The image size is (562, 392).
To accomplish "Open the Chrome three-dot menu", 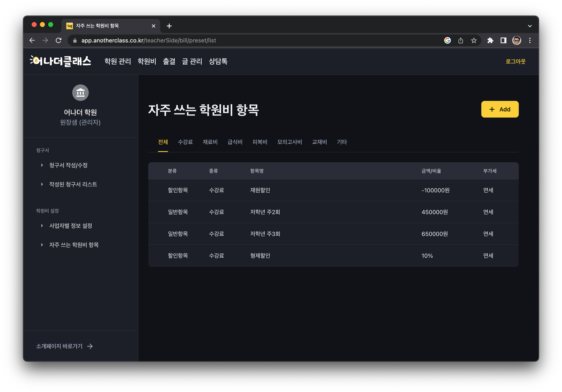I will click(530, 40).
